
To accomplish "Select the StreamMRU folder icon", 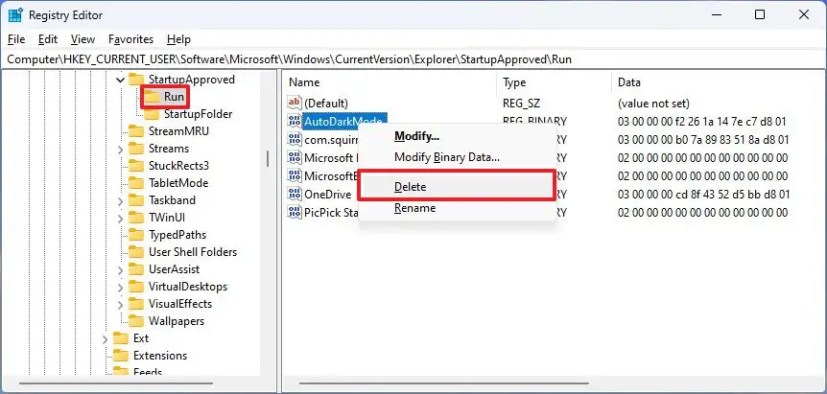I will 137,131.
